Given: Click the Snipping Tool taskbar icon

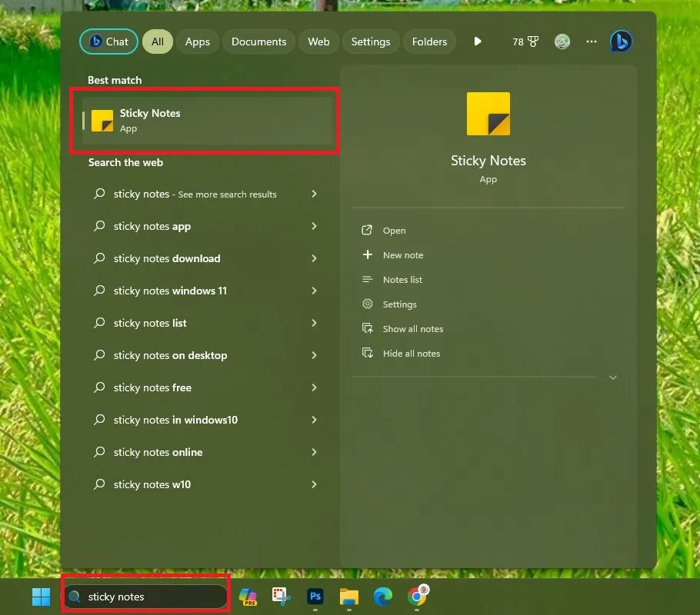Looking at the screenshot, I should click(x=281, y=597).
